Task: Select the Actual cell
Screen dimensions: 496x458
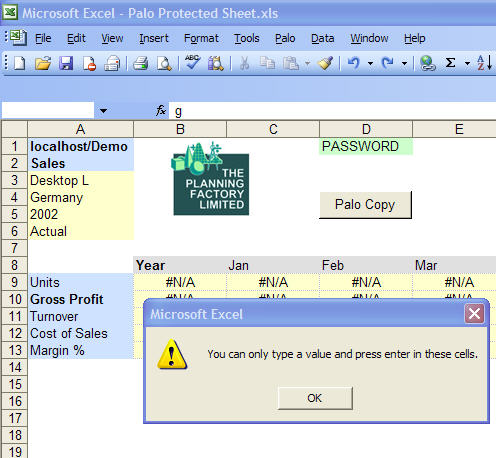Action: [81, 231]
